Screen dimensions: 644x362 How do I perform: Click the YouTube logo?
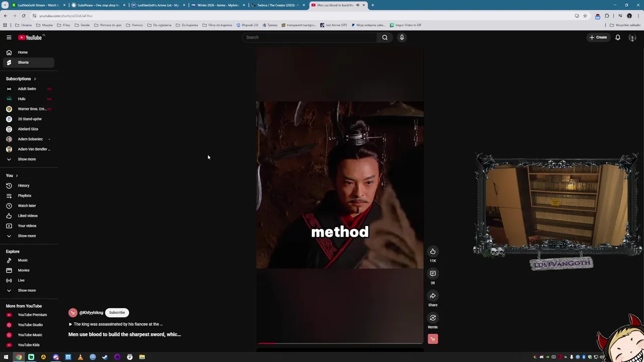pyautogui.click(x=31, y=37)
